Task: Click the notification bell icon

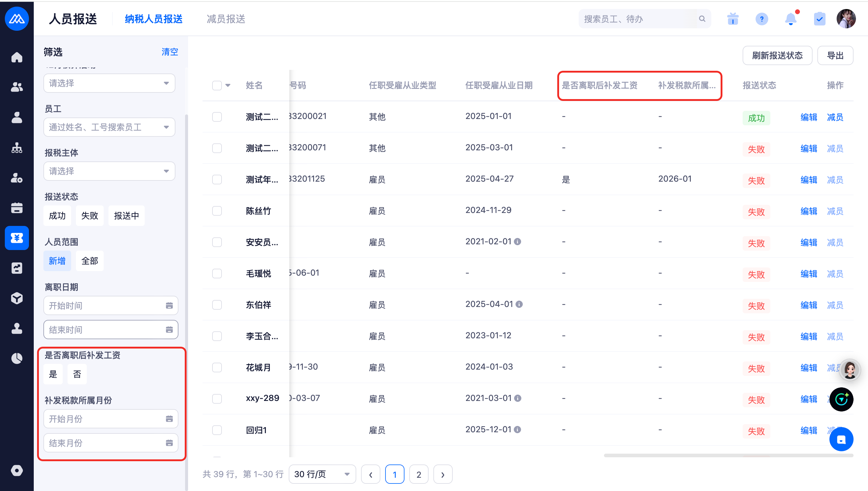Action: coord(791,19)
